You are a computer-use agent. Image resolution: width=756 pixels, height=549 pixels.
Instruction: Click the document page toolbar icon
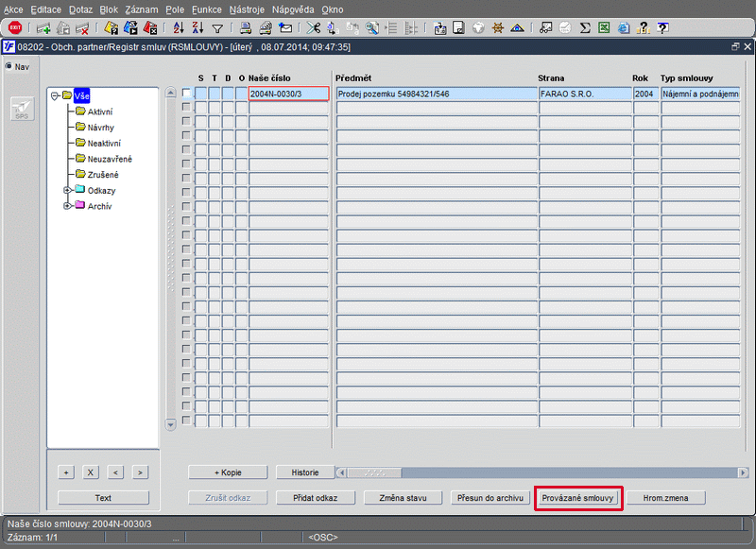point(458,28)
